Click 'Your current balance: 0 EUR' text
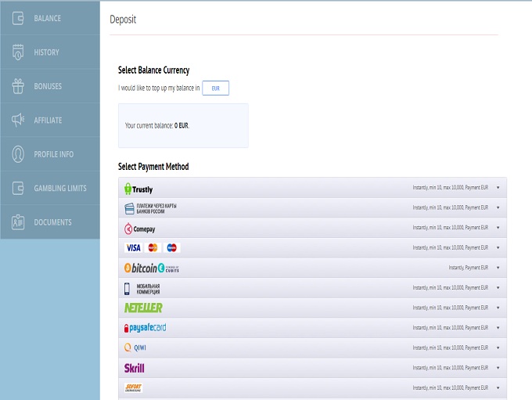532x400 pixels. 157,125
